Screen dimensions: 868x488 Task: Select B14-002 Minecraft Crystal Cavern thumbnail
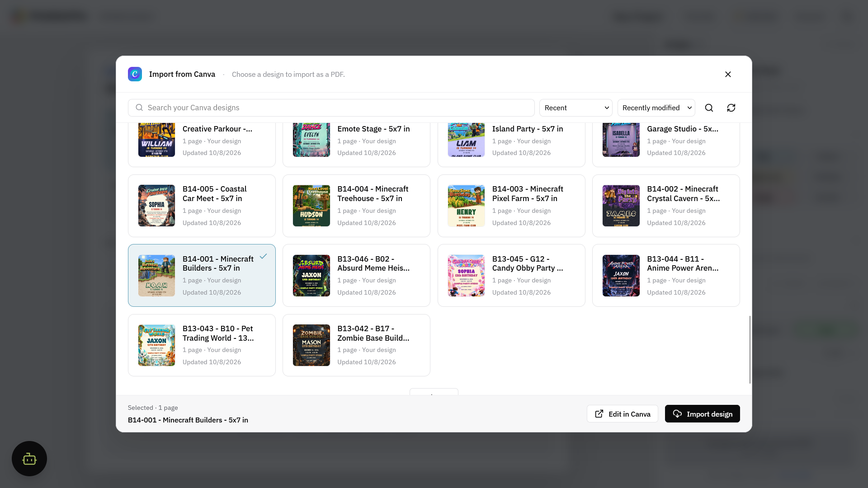[621, 206]
